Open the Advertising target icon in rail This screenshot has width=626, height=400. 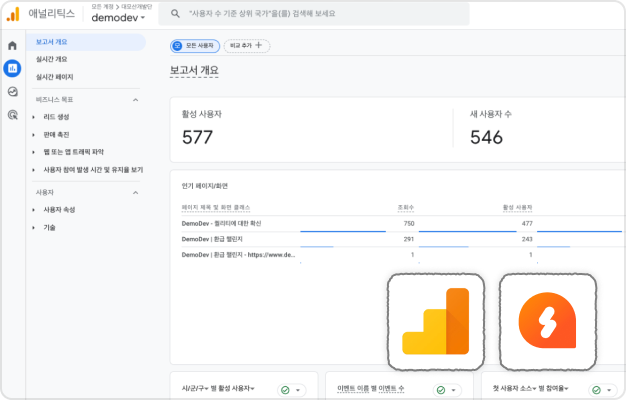point(13,115)
